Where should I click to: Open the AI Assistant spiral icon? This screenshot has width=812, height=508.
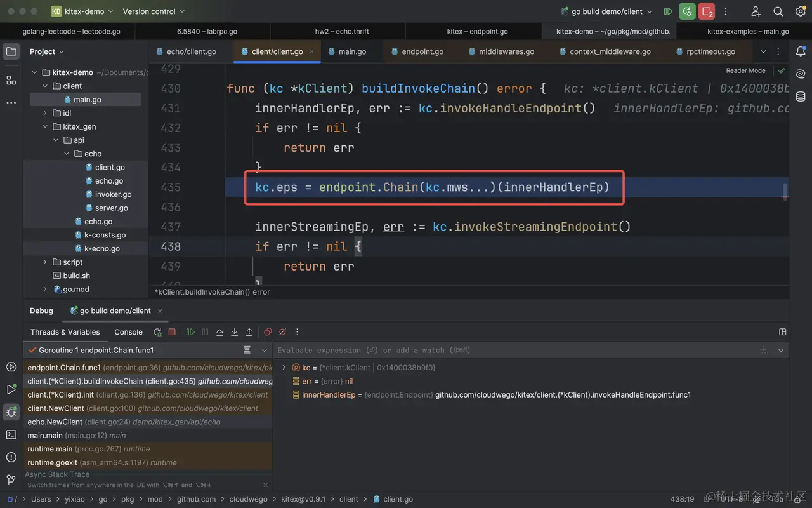[801, 74]
